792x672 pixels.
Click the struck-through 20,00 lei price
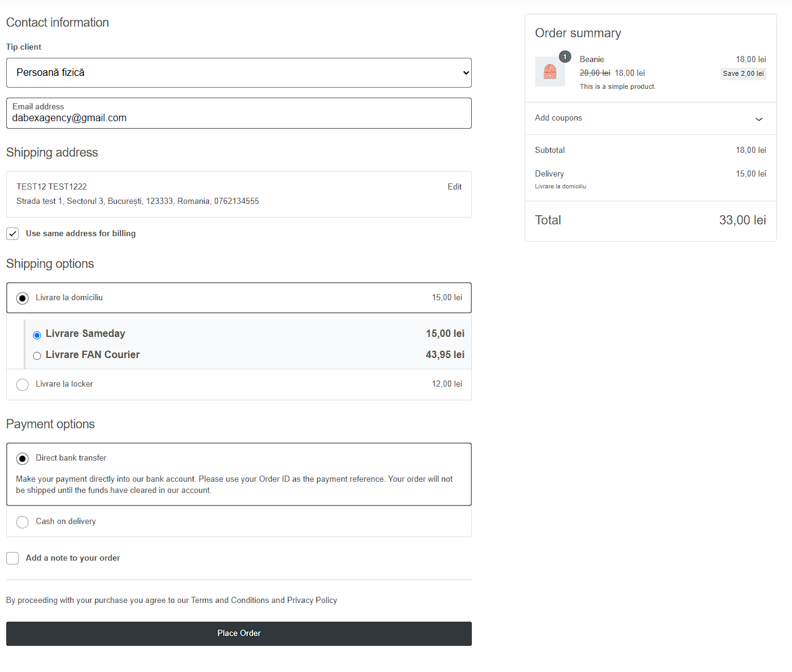point(594,73)
